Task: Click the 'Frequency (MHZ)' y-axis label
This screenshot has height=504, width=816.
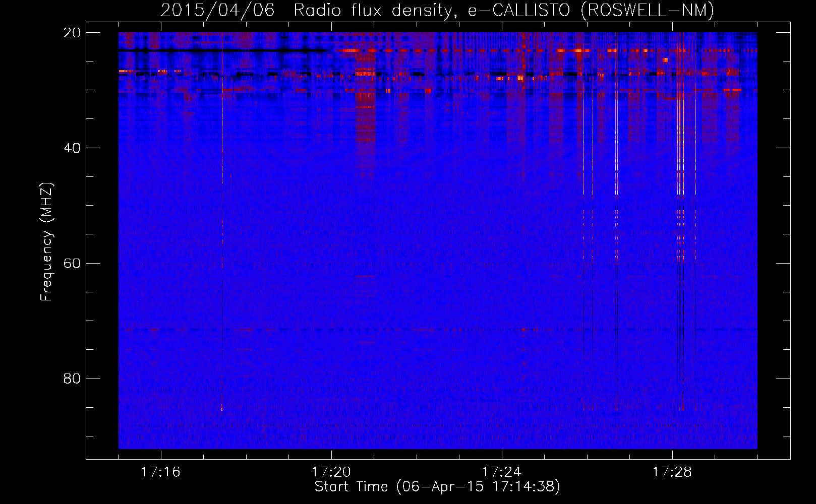Action: [x=46, y=241]
